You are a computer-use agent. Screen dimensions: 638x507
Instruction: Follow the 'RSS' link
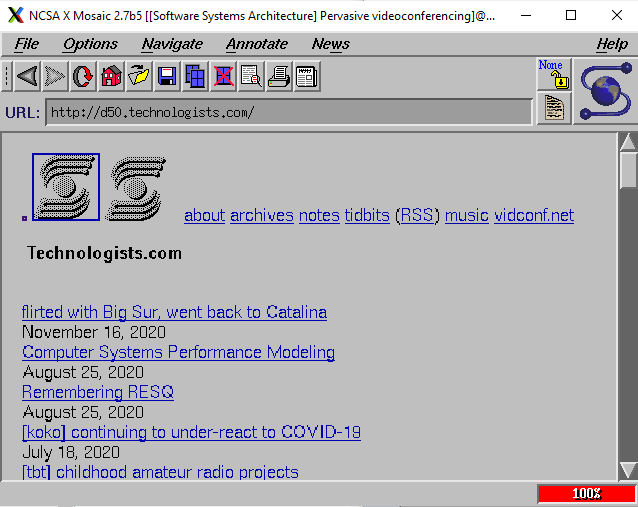pyautogui.click(x=417, y=215)
